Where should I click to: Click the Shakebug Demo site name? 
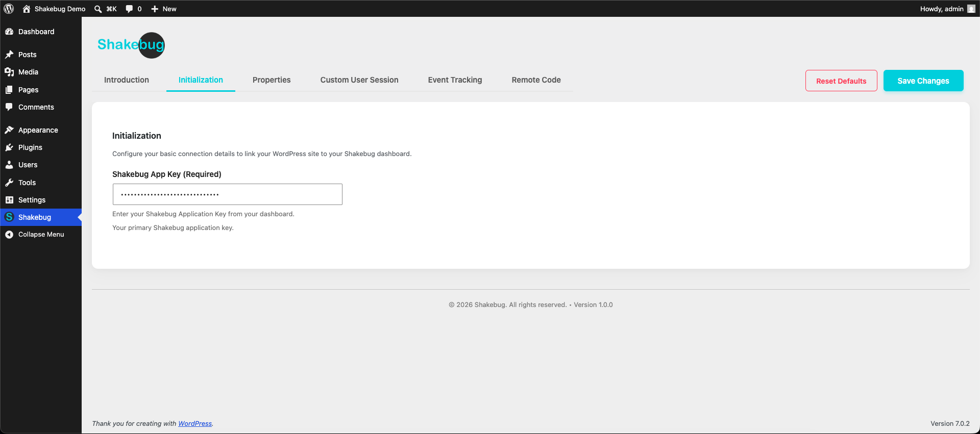click(x=60, y=9)
